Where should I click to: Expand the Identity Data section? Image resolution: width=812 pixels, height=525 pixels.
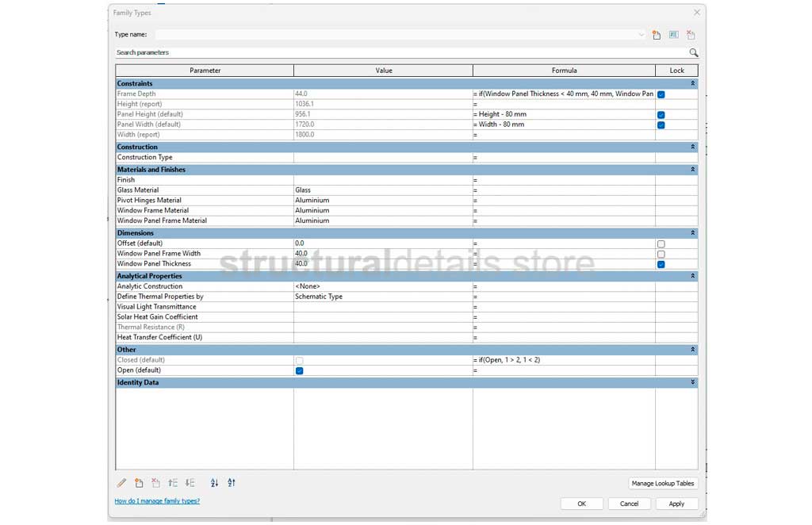tap(692, 382)
